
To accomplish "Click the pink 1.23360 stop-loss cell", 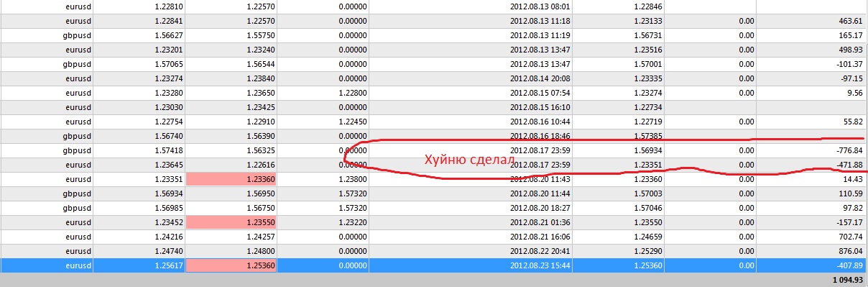I will pyautogui.click(x=231, y=179).
